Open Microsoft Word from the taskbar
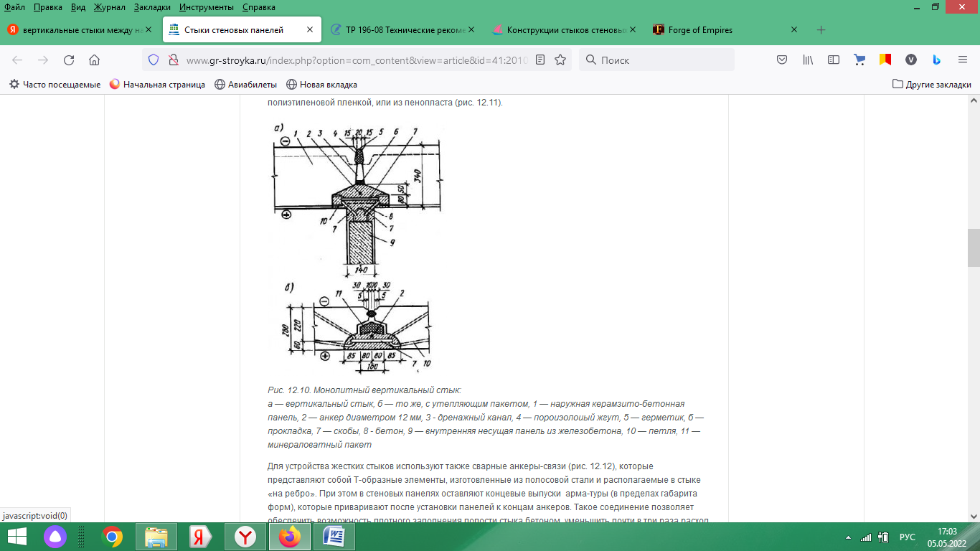The height and width of the screenshot is (551, 980). pos(334,537)
